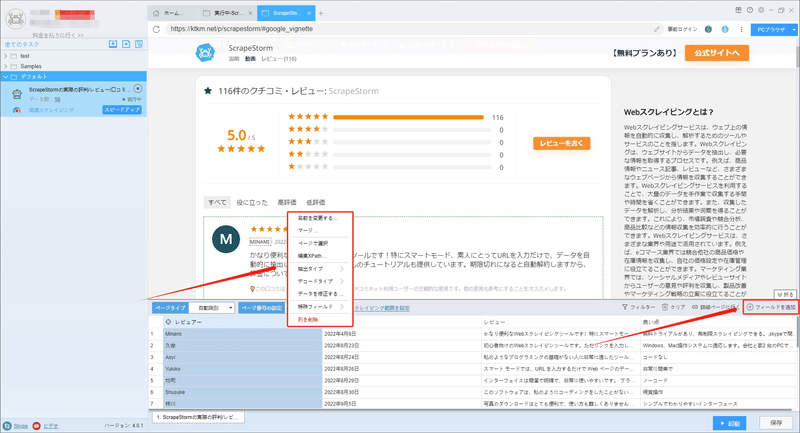Close the active ScrapeSto tab

[310, 13]
